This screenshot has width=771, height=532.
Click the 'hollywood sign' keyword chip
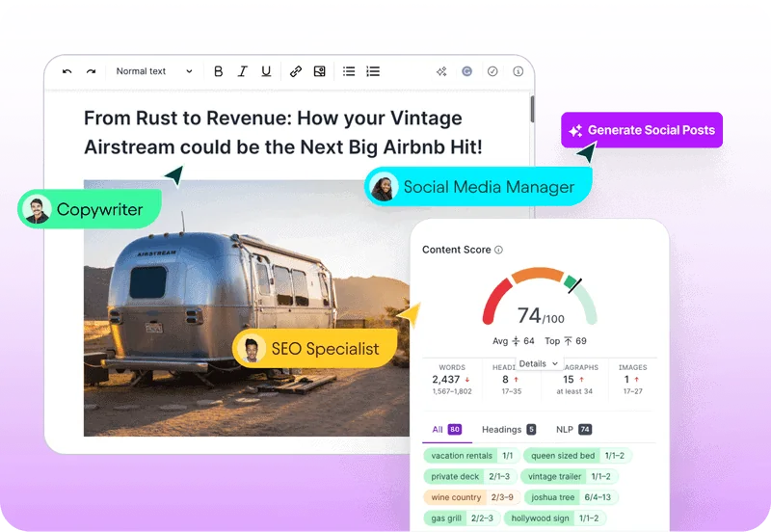coord(555,519)
